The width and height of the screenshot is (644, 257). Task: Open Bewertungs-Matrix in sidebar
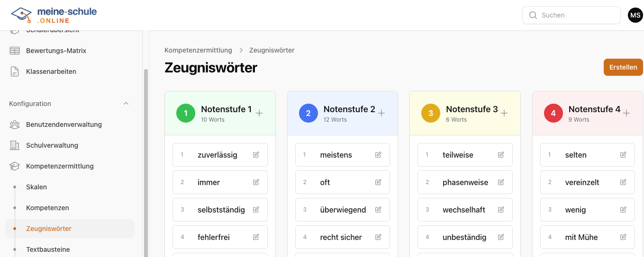point(70,51)
